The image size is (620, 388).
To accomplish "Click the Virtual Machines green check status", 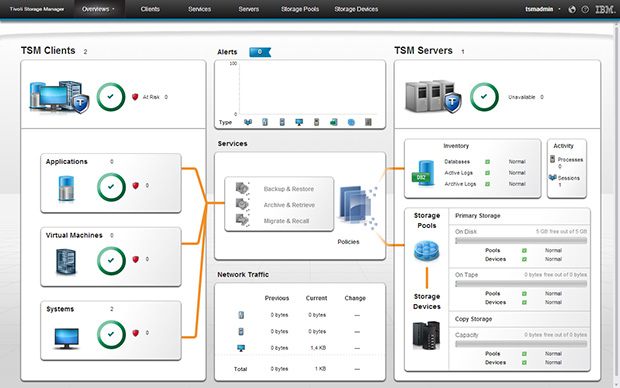I will pyautogui.click(x=111, y=261).
